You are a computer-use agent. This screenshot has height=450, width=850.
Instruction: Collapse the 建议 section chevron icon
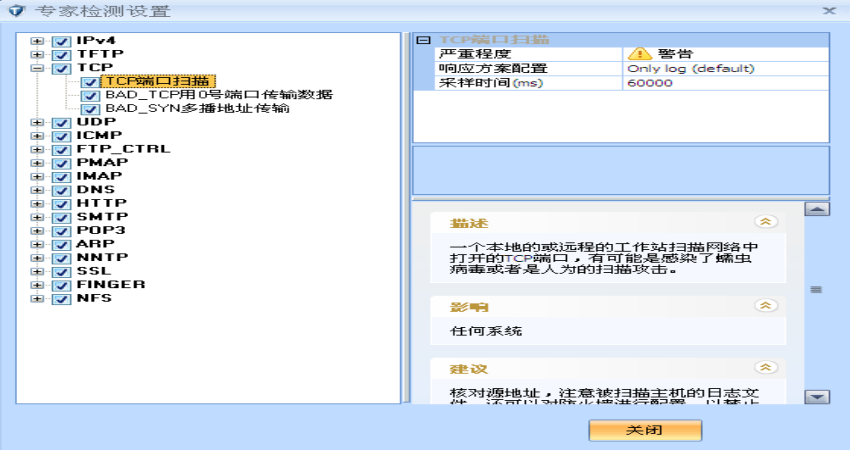click(x=766, y=368)
